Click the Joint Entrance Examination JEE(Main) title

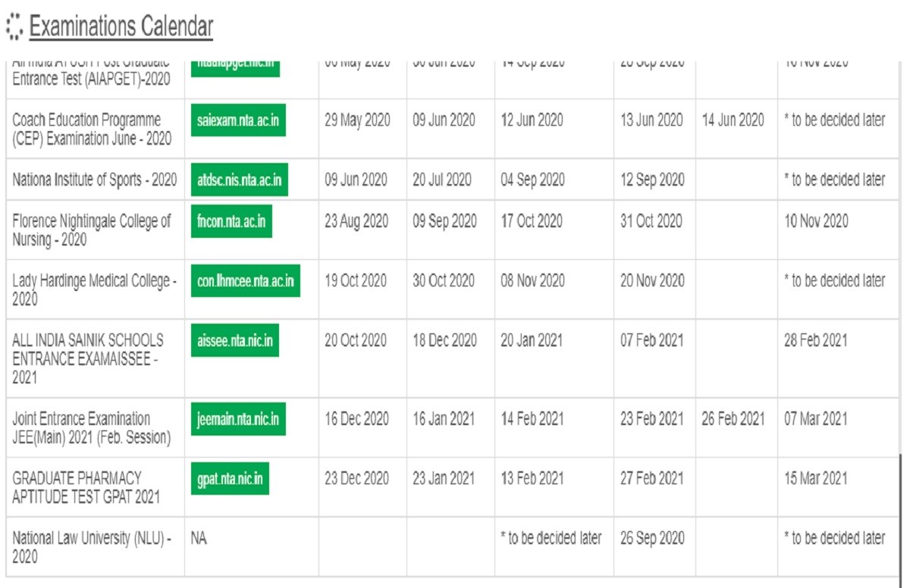(91, 428)
